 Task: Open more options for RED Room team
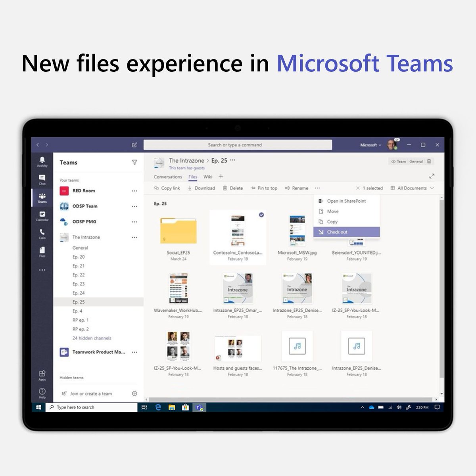point(134,191)
